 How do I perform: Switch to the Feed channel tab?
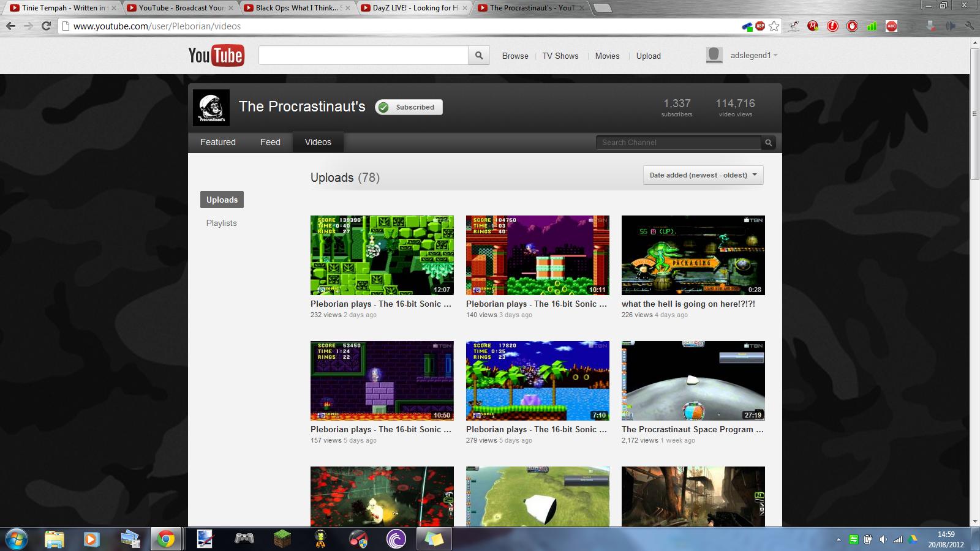(270, 142)
